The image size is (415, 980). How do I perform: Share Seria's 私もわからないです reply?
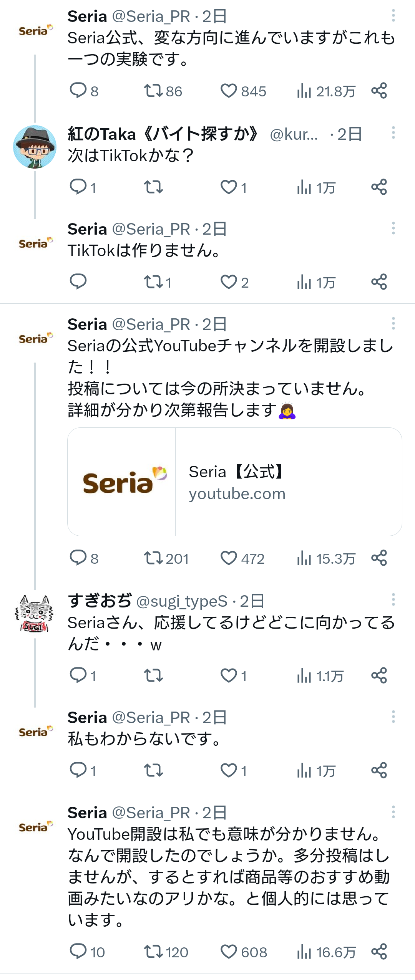[379, 770]
